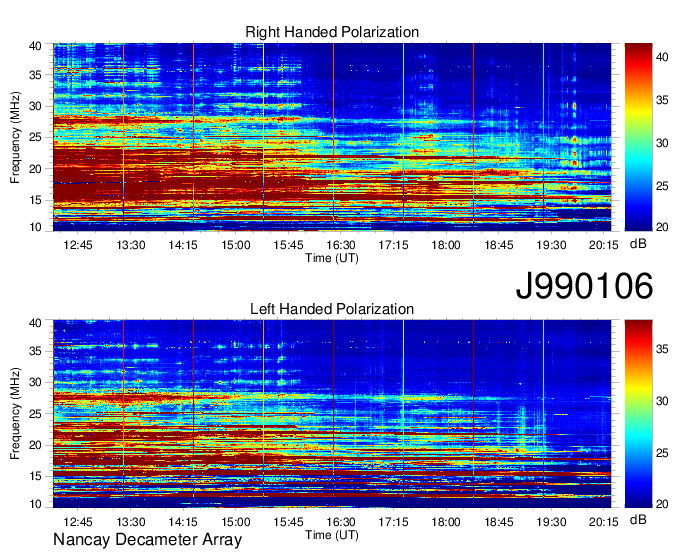Click the 40 value on upper colorbar scale
This screenshot has height=552, width=680.
click(x=662, y=57)
